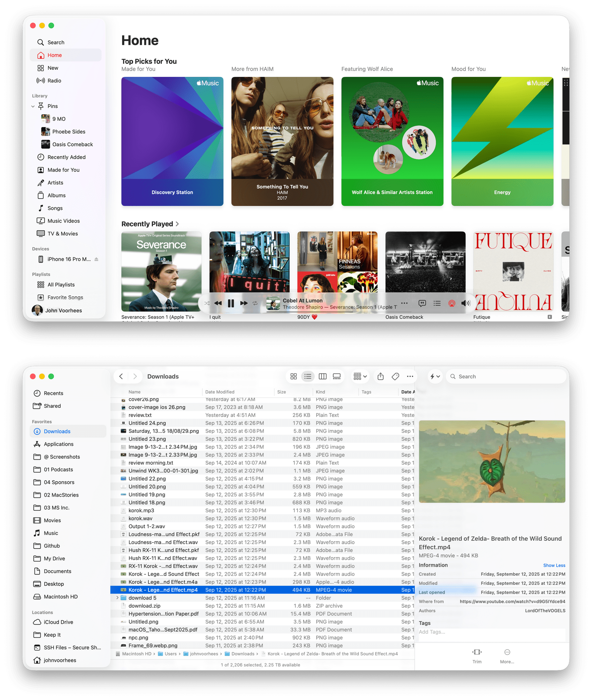Open Search in Music sidebar

point(65,42)
